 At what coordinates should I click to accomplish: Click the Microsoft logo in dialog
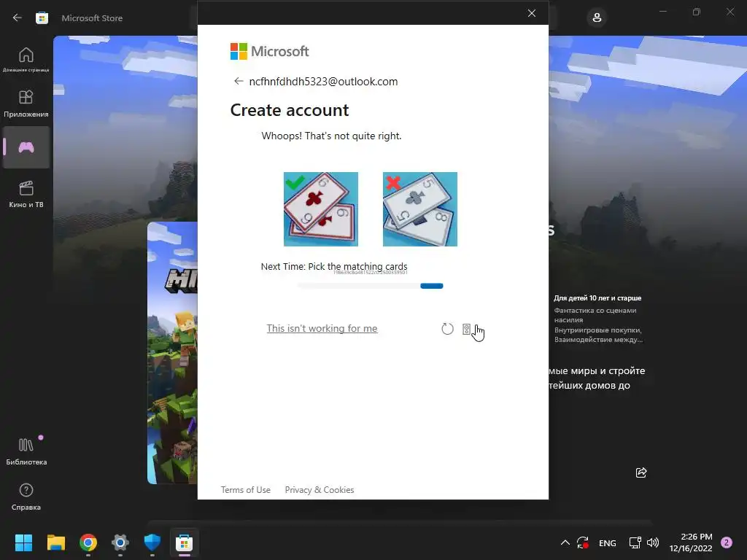click(x=270, y=52)
